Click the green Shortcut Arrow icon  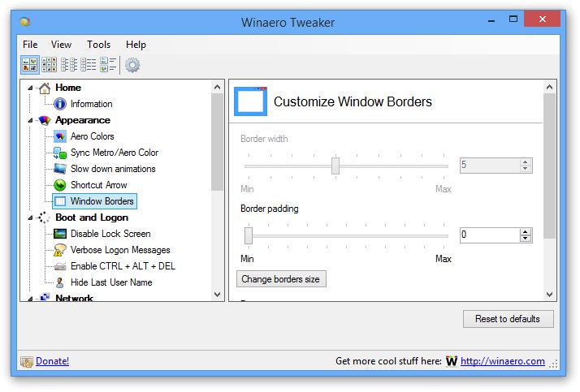coord(60,185)
